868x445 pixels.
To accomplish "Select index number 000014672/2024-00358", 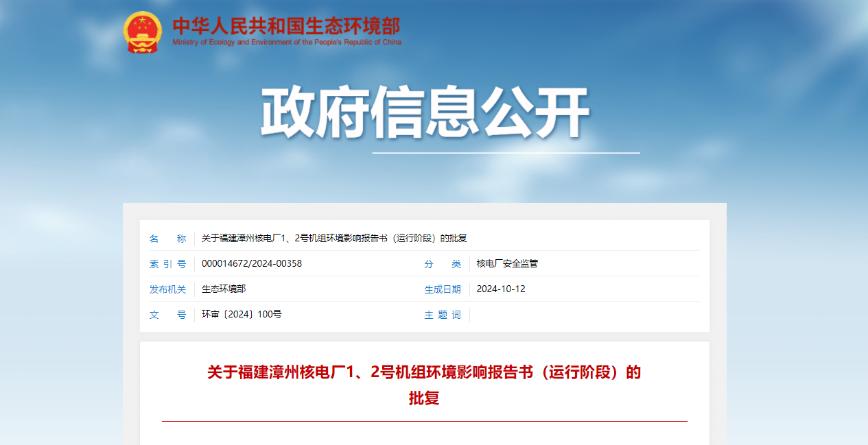I will coord(252,264).
